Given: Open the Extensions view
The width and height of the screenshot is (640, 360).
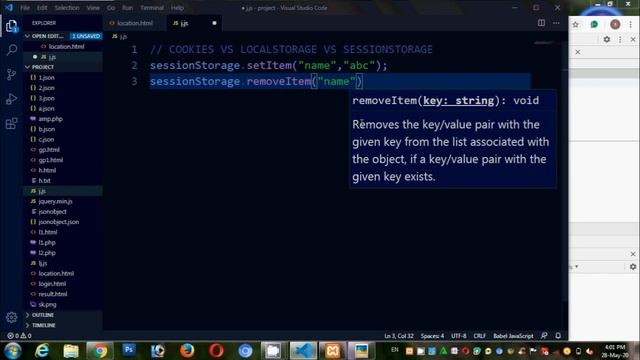Looking at the screenshot, I should coord(11,123).
